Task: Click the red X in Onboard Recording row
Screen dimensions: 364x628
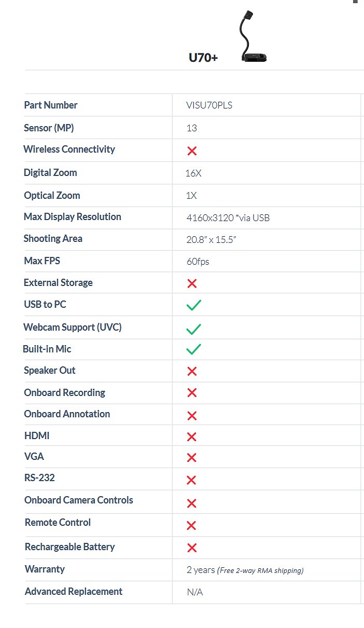Action: tap(192, 393)
